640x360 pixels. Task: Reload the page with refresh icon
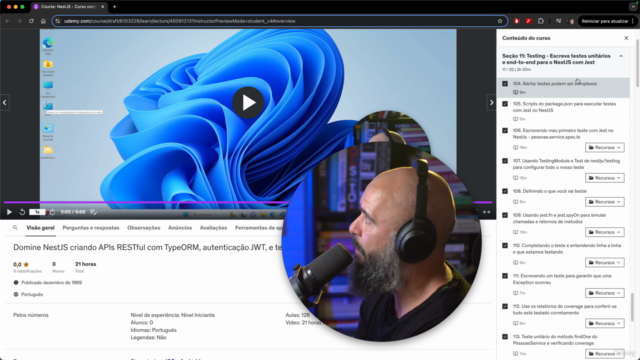pyautogui.click(x=31, y=21)
